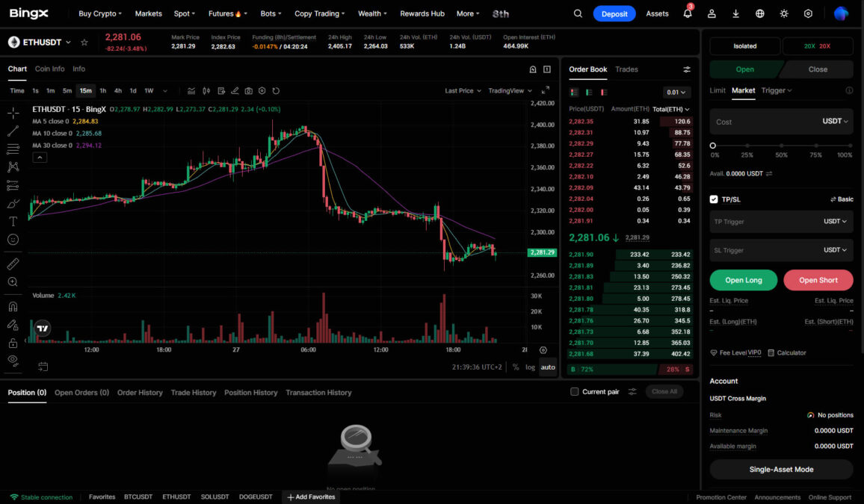Open the TradingView chart type dropdown
Viewport: 864px width, 504px height.
(x=510, y=91)
